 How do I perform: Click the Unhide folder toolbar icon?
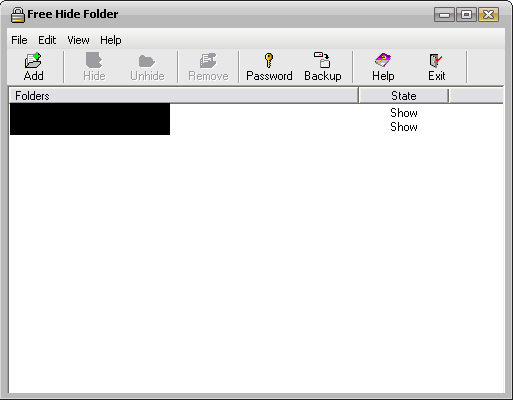(147, 61)
